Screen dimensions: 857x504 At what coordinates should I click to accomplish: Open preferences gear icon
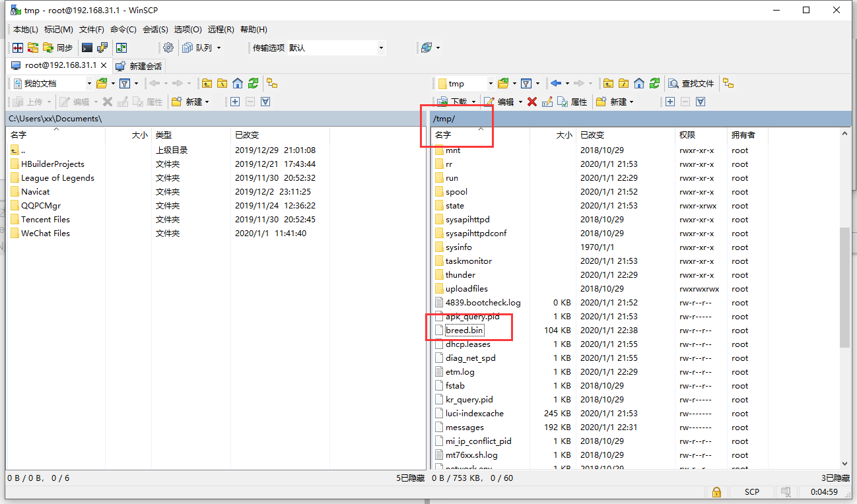click(x=168, y=47)
